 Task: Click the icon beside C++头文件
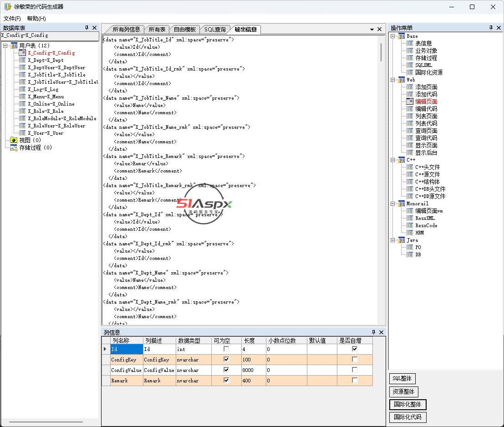click(410, 167)
